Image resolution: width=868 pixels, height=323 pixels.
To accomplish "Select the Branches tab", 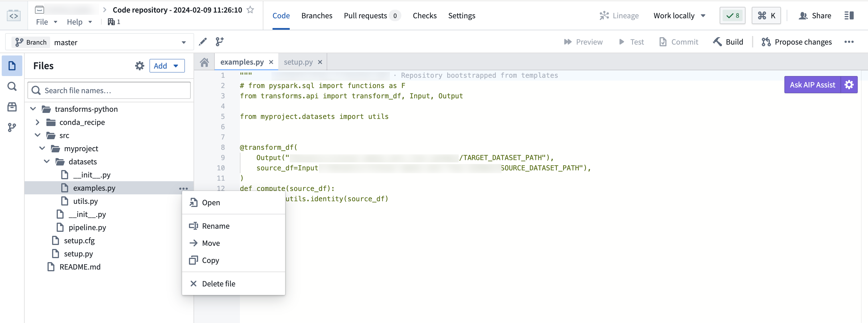I will 317,15.
